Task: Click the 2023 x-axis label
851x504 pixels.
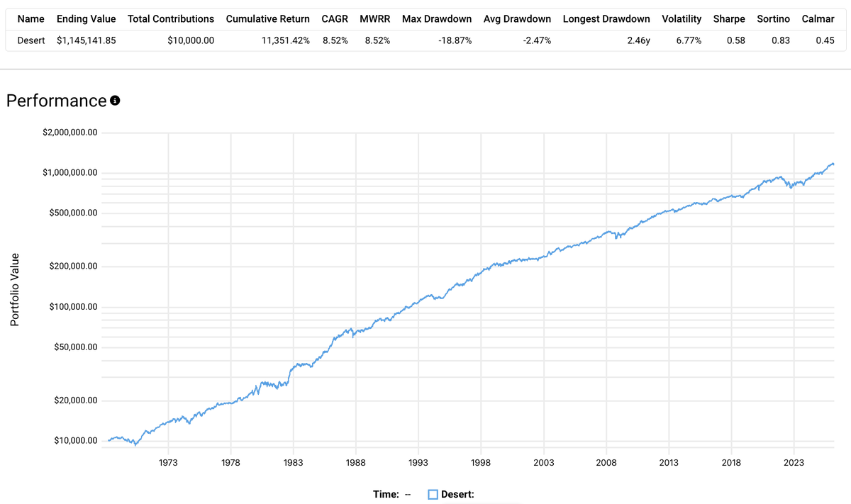Action: pos(794,462)
